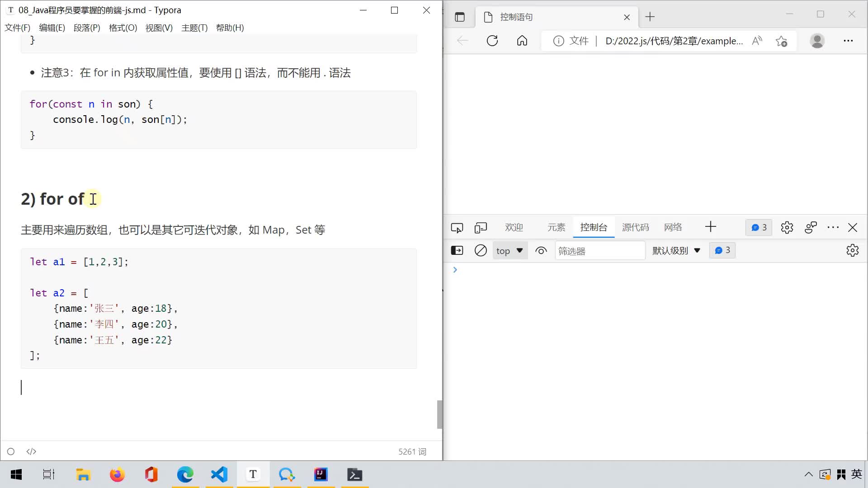The height and width of the screenshot is (488, 868).
Task: Click the console toolbar issues badge
Action: coord(722,251)
